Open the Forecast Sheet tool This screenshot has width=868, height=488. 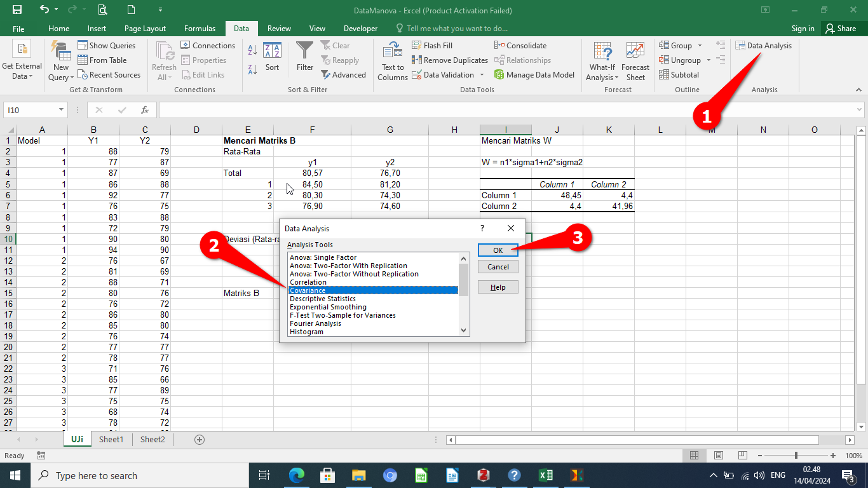click(x=635, y=62)
